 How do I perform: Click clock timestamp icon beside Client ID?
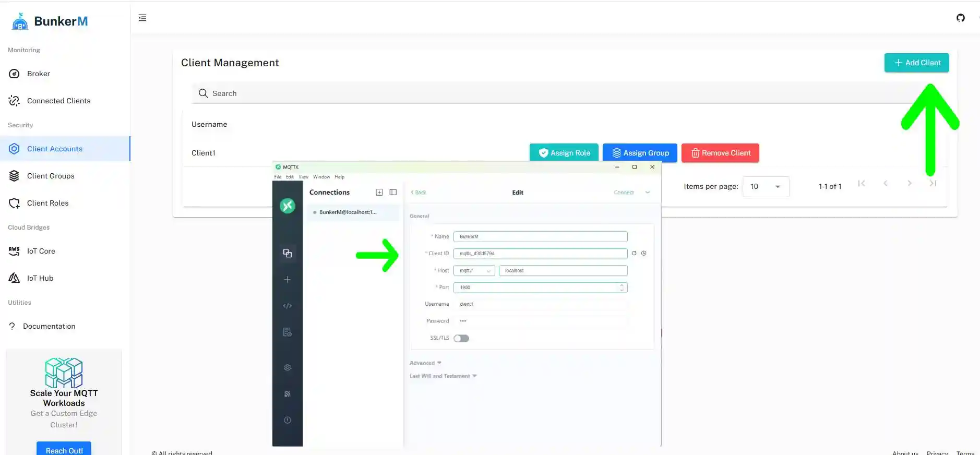point(643,253)
